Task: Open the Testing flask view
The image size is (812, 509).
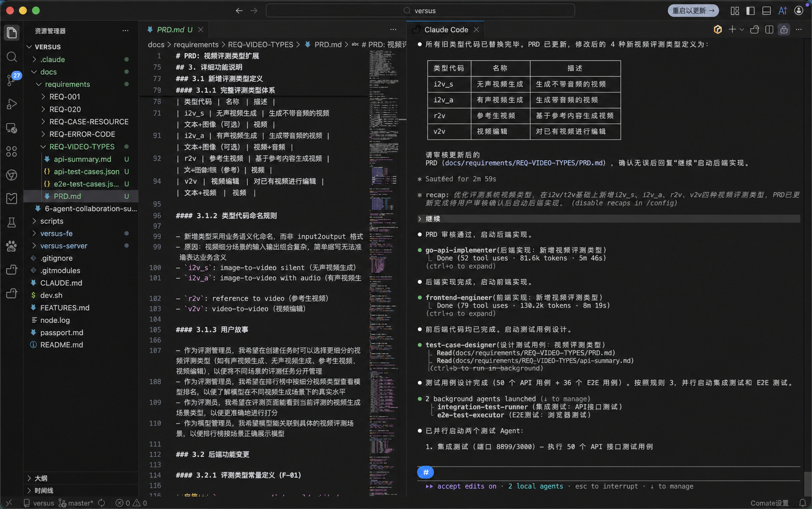Action: coord(12,222)
